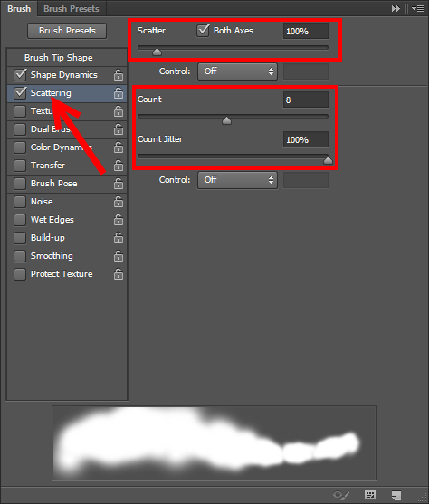
Task: Click the Count Jitter slider handle
Action: tap(328, 160)
